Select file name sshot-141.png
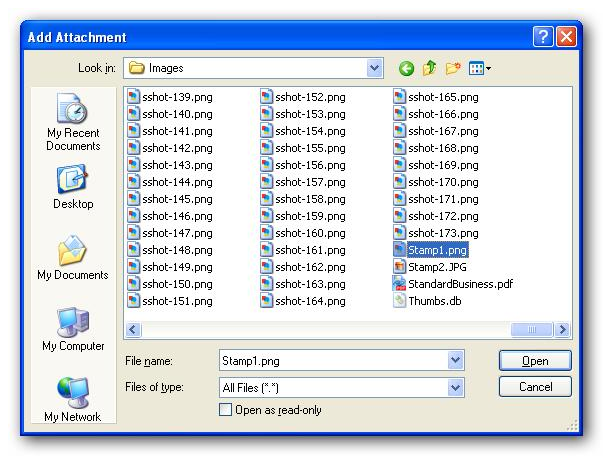Screen dimensions: 611x464 [177, 131]
